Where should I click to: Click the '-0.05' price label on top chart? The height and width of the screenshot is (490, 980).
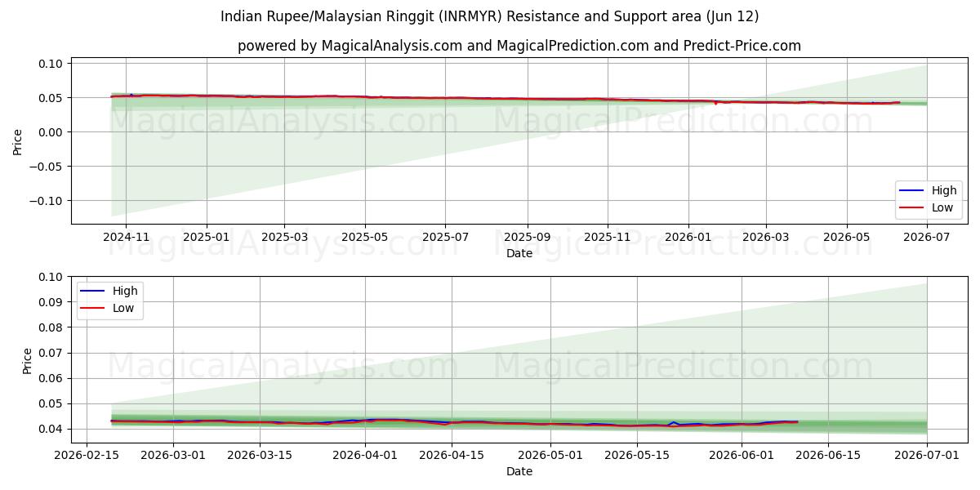click(x=47, y=167)
